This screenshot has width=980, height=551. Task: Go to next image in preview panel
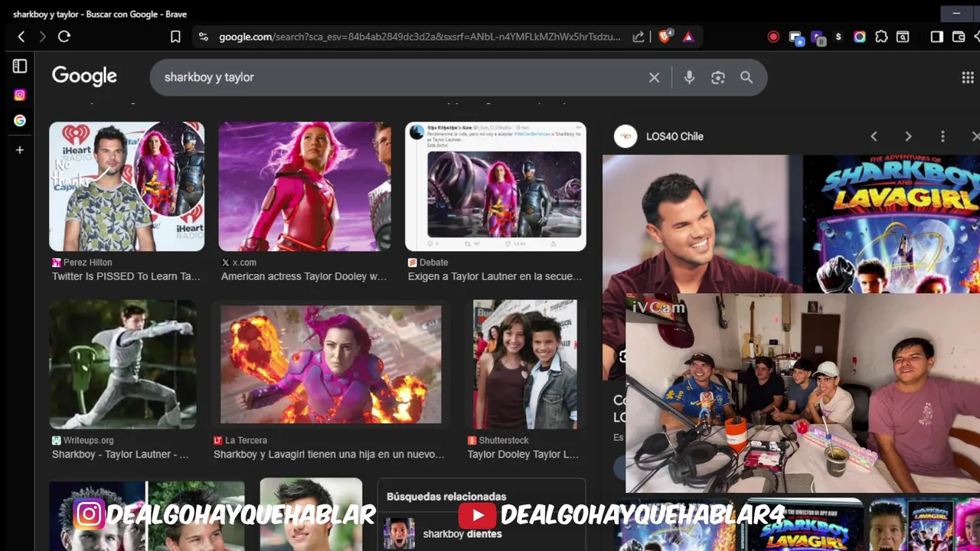[x=908, y=136]
